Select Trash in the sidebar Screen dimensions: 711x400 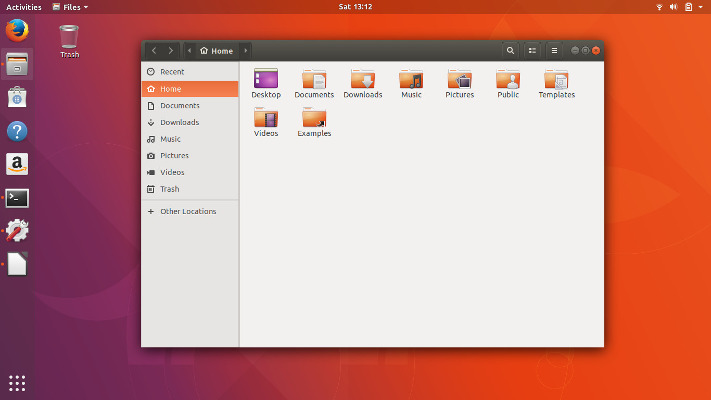coord(190,189)
